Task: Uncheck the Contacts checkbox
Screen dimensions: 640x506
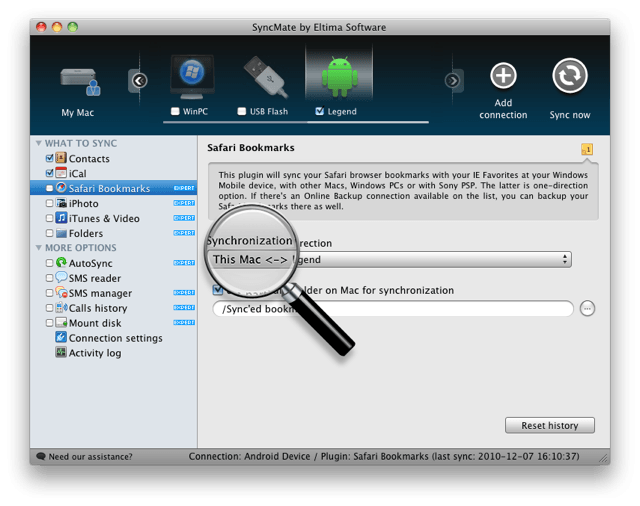Action: tap(50, 159)
